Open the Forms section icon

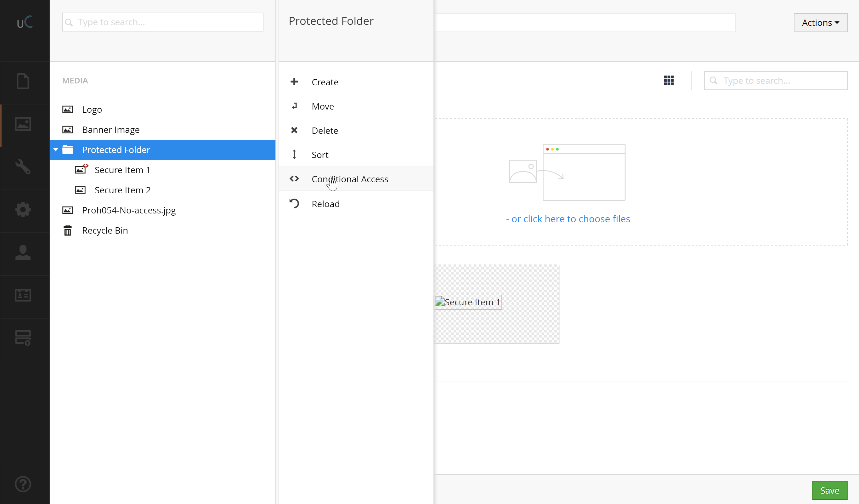(23, 337)
